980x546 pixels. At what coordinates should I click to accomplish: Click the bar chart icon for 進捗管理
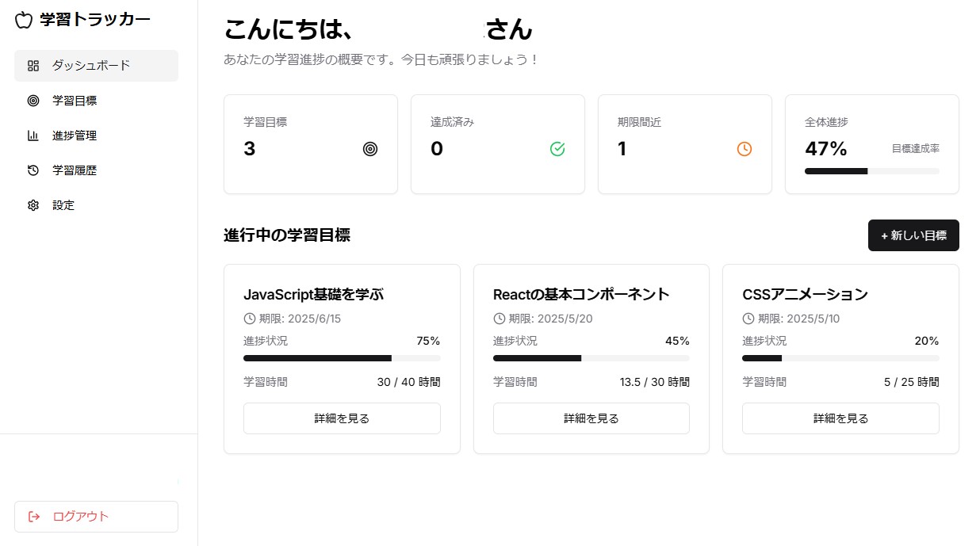(33, 136)
